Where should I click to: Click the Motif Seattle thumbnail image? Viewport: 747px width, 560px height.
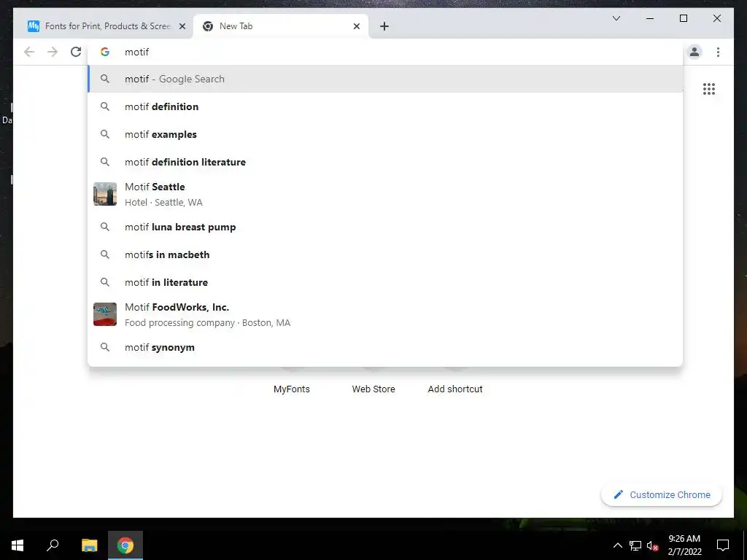click(105, 194)
